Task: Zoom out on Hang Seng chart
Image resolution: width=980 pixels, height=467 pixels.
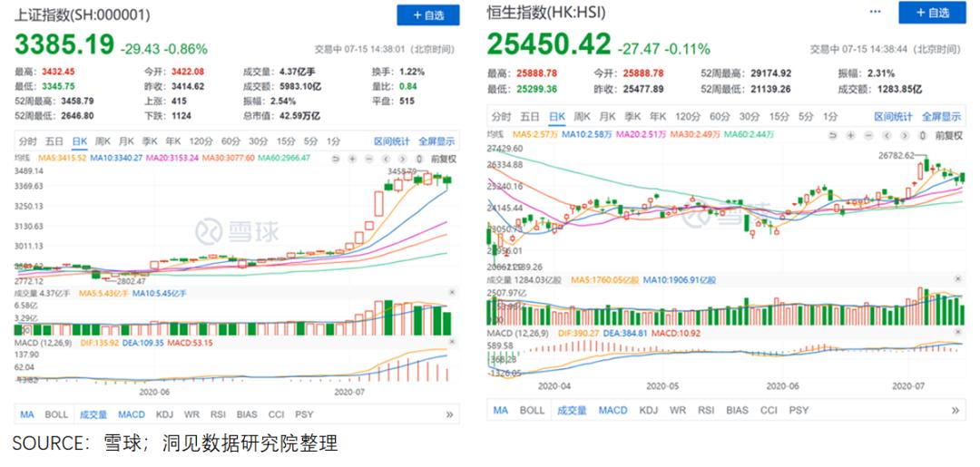Action: point(868,135)
